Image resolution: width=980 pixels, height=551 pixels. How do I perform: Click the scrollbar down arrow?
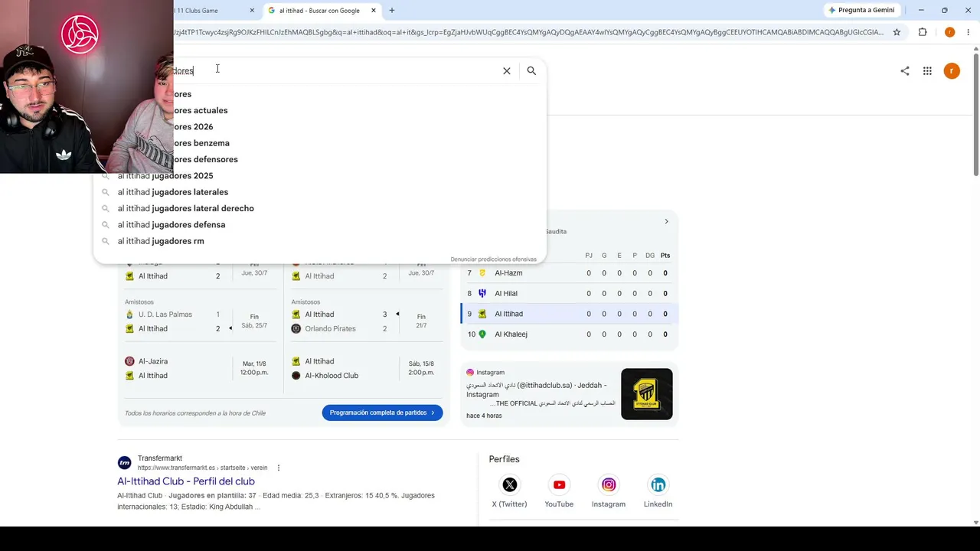(975, 523)
